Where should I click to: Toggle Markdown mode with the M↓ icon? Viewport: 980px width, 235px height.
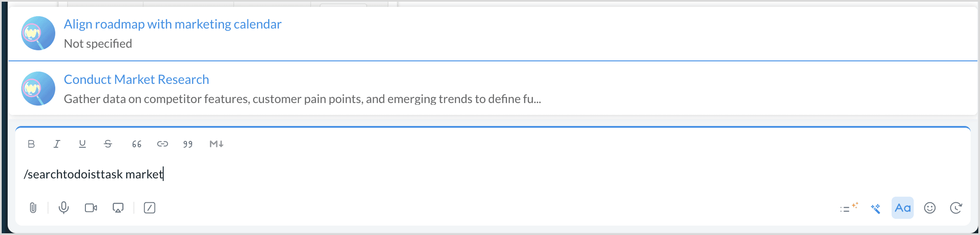coord(216,144)
